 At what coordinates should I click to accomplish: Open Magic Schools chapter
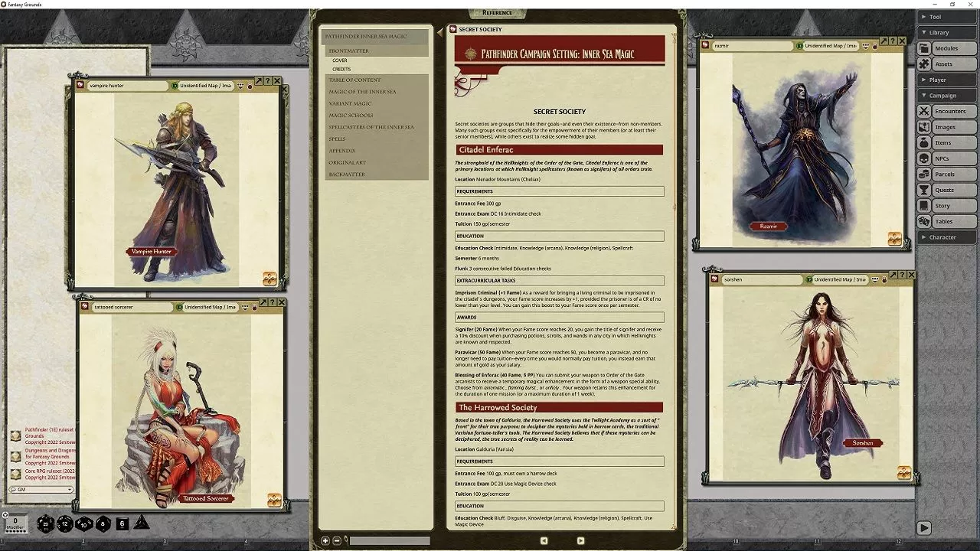(x=376, y=116)
